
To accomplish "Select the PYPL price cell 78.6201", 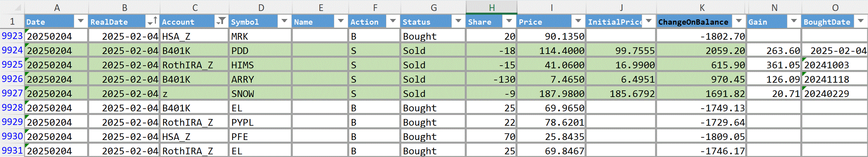I will click(x=551, y=122).
